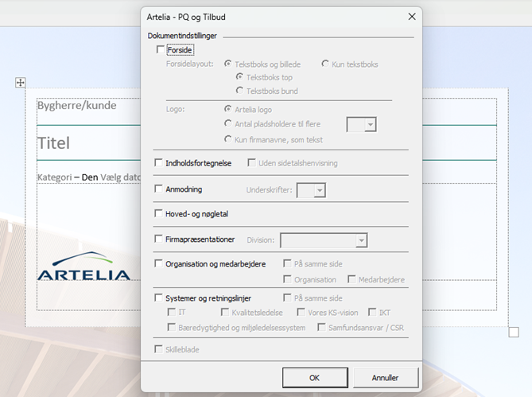Image resolution: width=532 pixels, height=397 pixels.
Task: Check the IKT checkbox
Action: click(372, 312)
